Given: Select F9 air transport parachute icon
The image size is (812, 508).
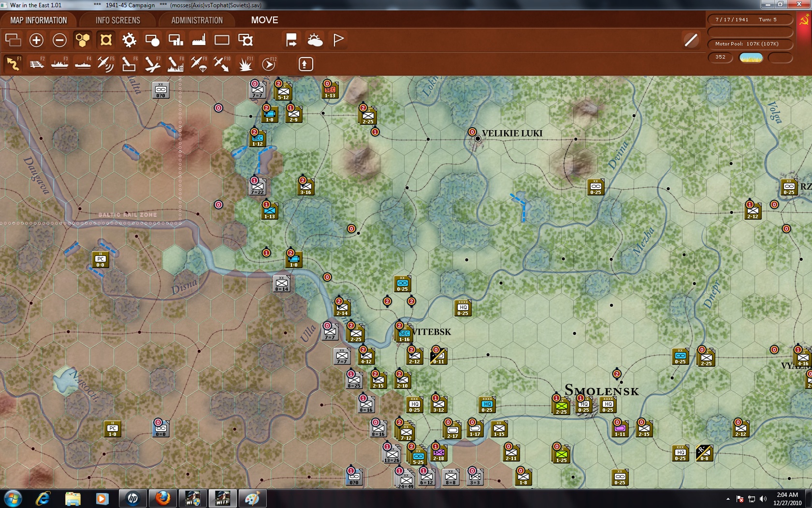Looking at the screenshot, I should click(199, 64).
